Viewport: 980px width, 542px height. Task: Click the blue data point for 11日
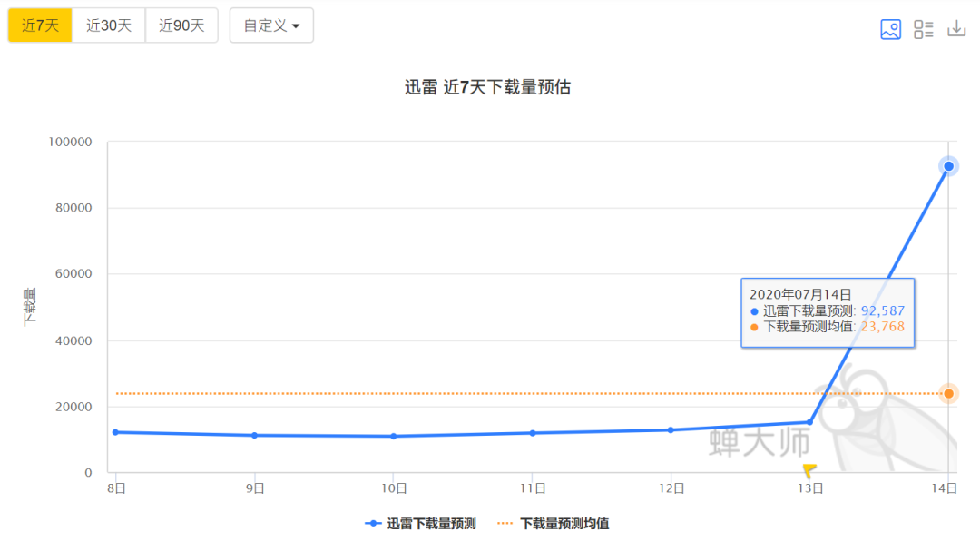pos(533,432)
